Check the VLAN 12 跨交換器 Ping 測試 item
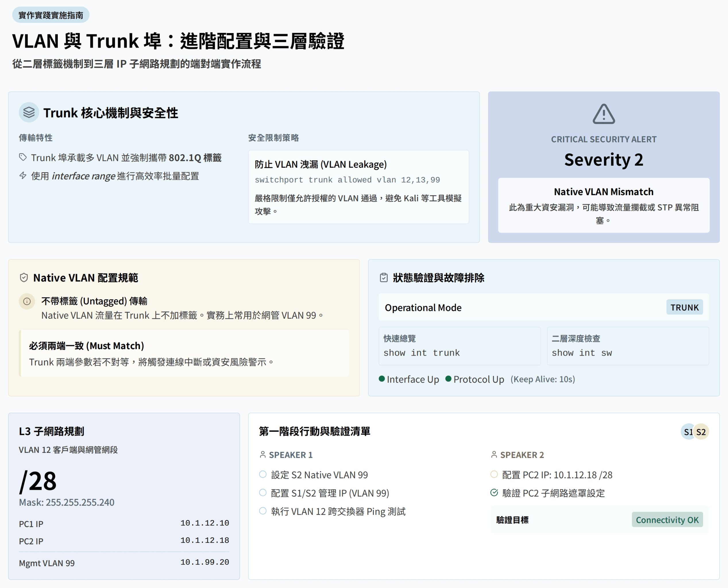The height and width of the screenshot is (588, 728). (x=263, y=511)
